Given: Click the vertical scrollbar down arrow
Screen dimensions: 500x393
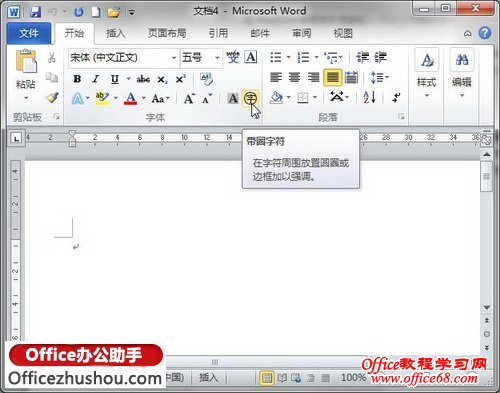Looking at the screenshot, I should (487, 307).
